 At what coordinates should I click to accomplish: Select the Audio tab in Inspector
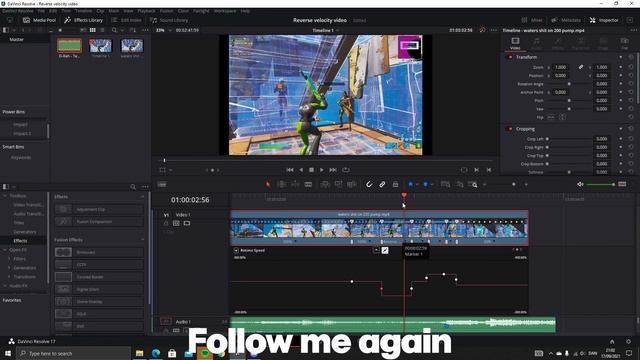pos(536,43)
